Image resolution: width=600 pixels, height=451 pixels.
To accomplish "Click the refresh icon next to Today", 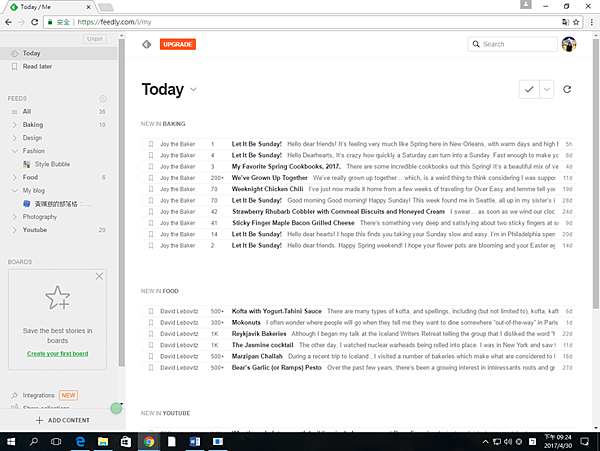I will [567, 89].
